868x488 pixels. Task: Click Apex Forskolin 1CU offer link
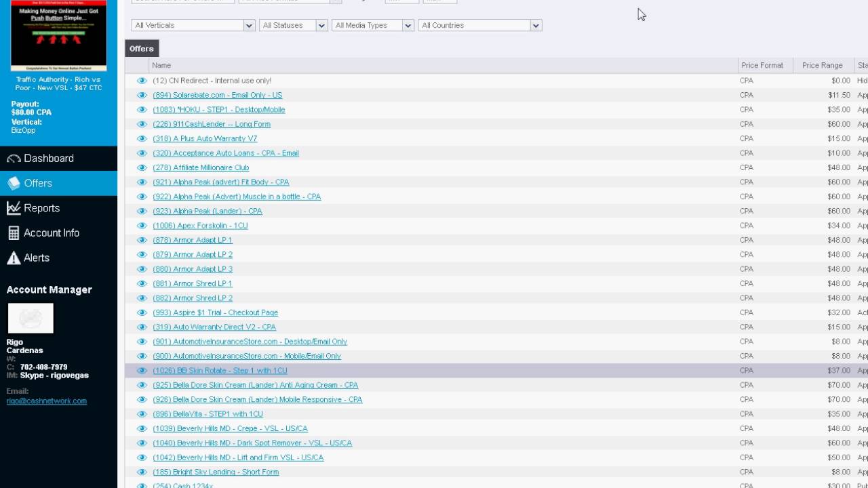click(x=200, y=226)
